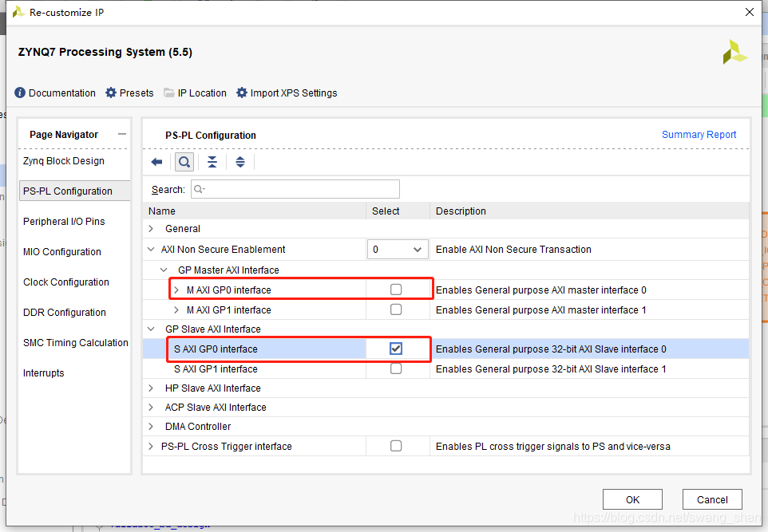768x532 pixels.
Task: Open the Summary Report link
Action: (699, 135)
